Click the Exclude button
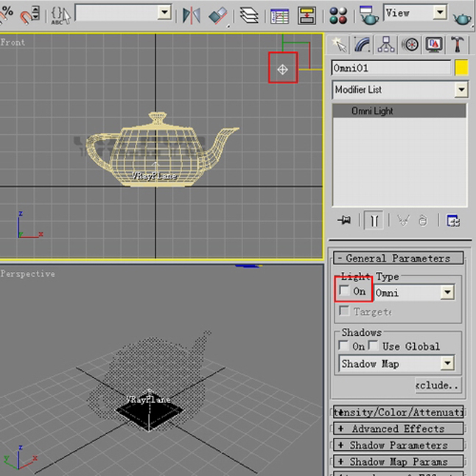The image size is (476, 476). pos(438,385)
